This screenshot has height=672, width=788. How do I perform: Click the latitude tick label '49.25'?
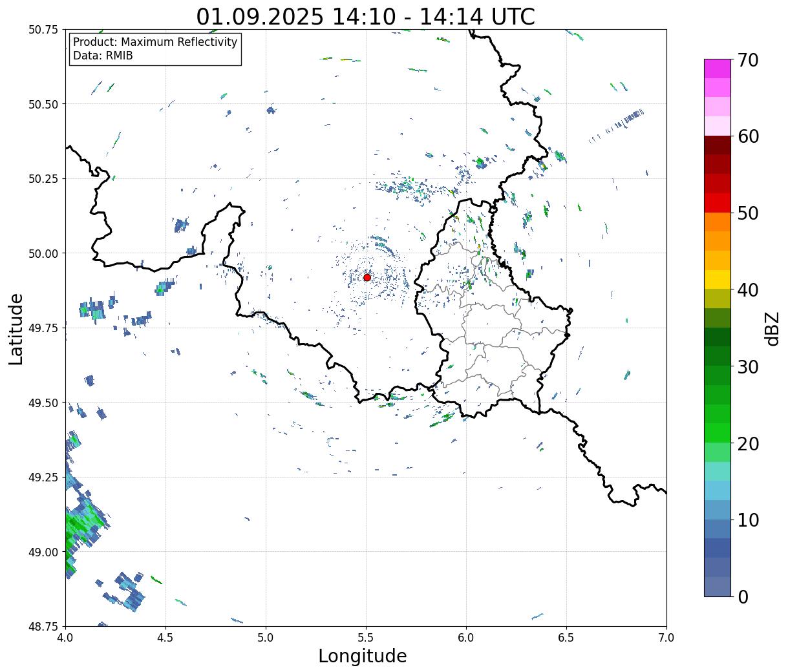[43, 478]
